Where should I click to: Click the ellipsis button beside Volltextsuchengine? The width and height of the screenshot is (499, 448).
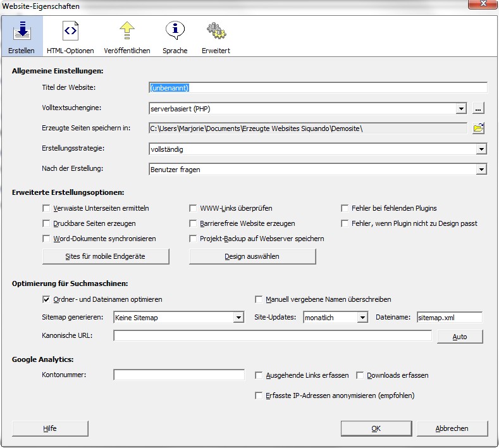[479, 108]
